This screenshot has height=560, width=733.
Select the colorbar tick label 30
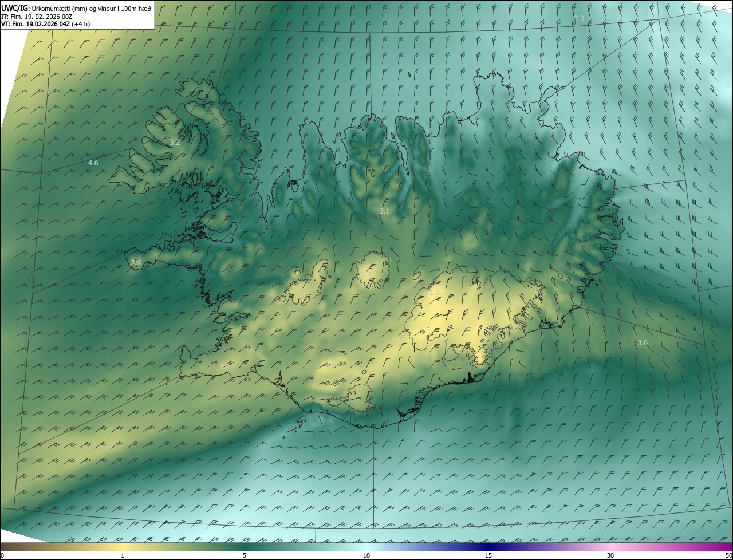610,555
